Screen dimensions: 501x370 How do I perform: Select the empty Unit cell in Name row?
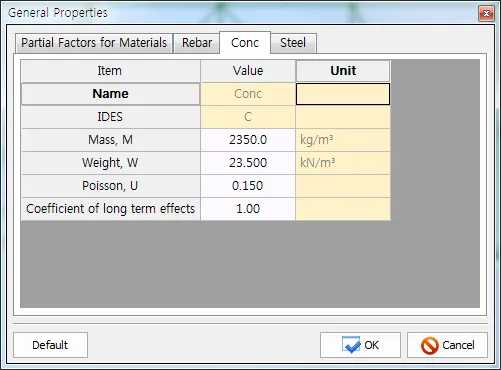coord(343,94)
